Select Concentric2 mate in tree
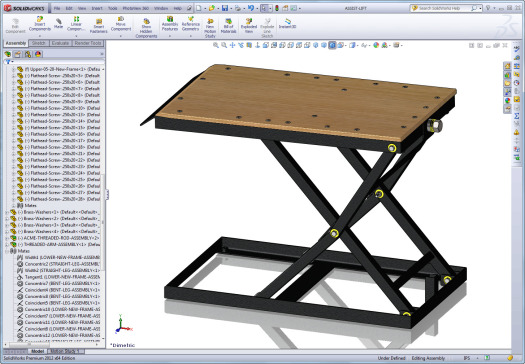This screenshot has width=525, height=364. point(59,264)
